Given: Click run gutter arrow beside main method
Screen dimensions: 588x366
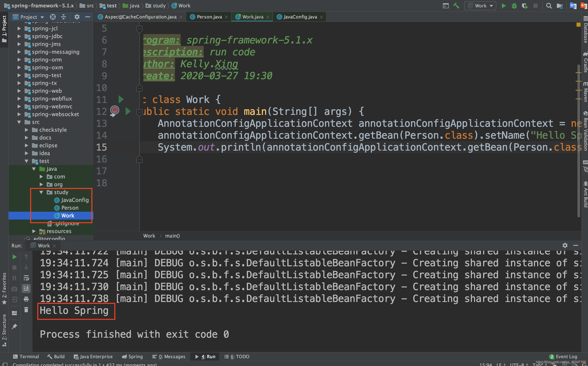Looking at the screenshot, I should point(128,111).
